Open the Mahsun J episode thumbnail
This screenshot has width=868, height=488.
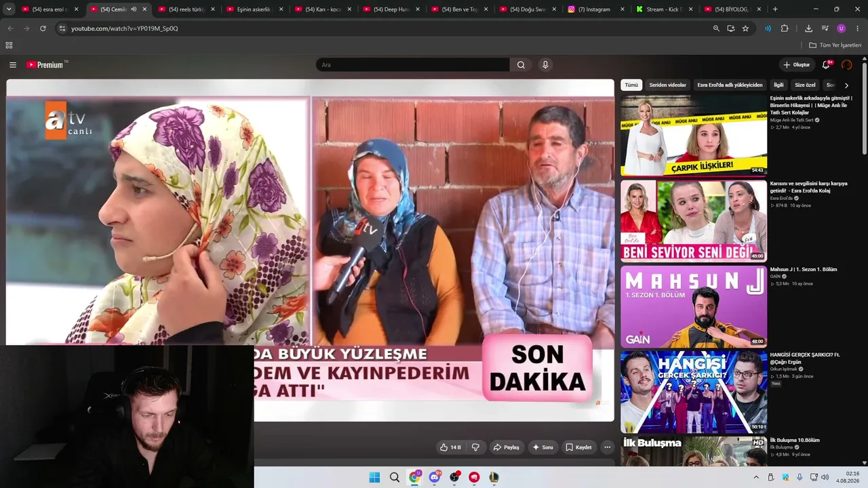coord(694,306)
